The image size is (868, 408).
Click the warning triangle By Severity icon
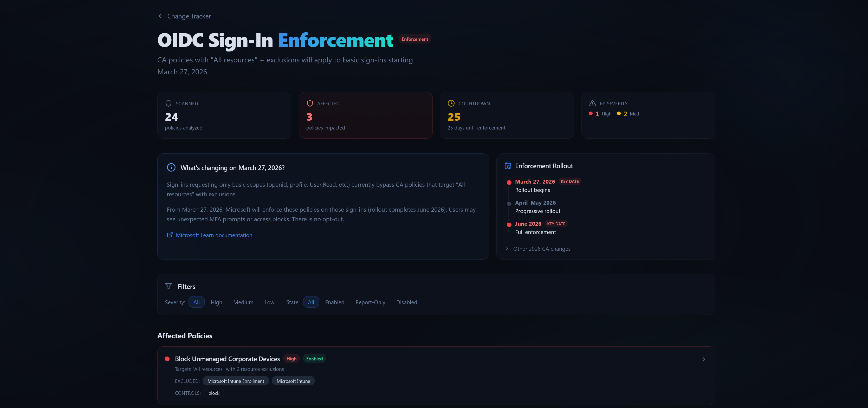click(x=592, y=103)
